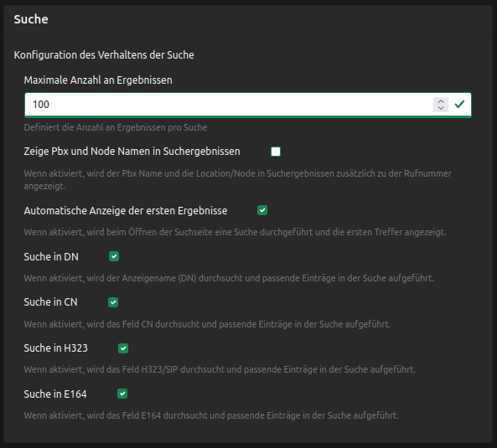Click the heading Konfiguration des Verhaltens der Suche
Viewport: 497px width, 448px height.
pyautogui.click(x=104, y=55)
